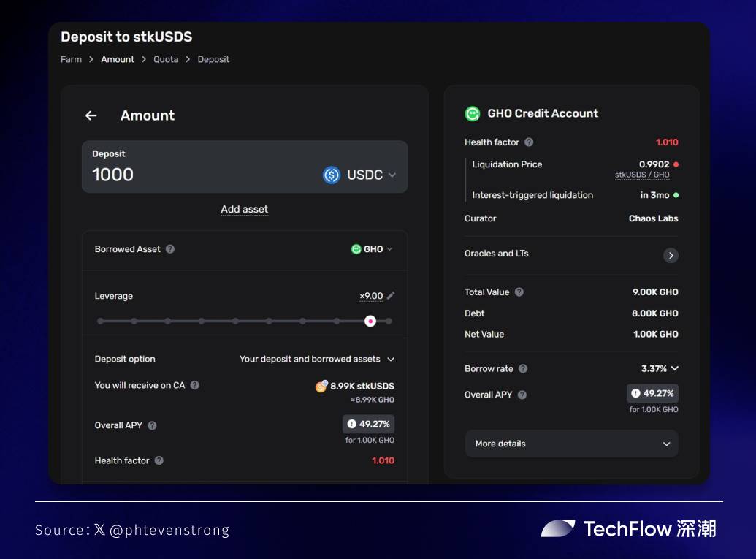Viewport: 756px width, 559px height.
Task: Click the stkUSDS / GHO pair link
Action: [x=642, y=175]
